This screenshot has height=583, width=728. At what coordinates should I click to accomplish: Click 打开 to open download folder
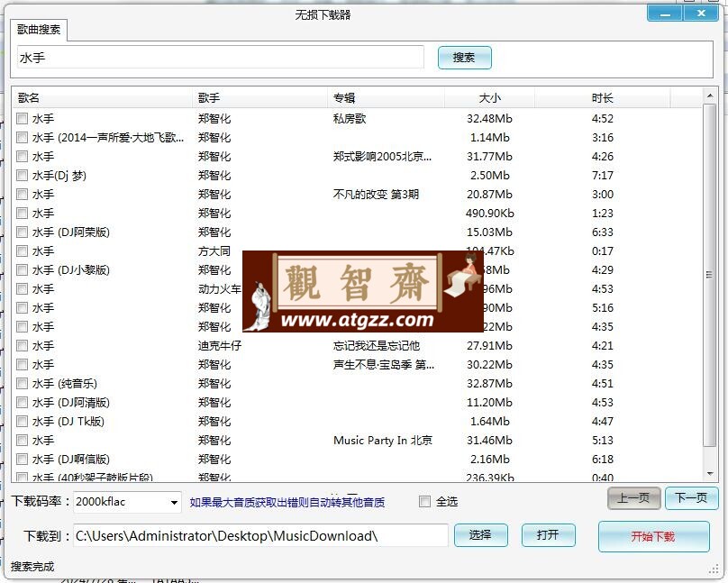click(x=549, y=535)
